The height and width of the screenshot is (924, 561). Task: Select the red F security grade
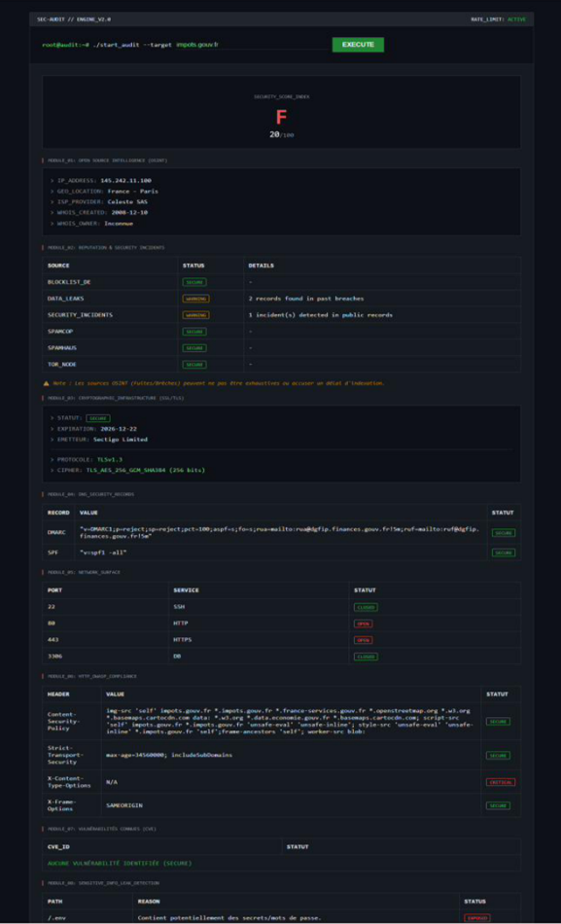(281, 117)
